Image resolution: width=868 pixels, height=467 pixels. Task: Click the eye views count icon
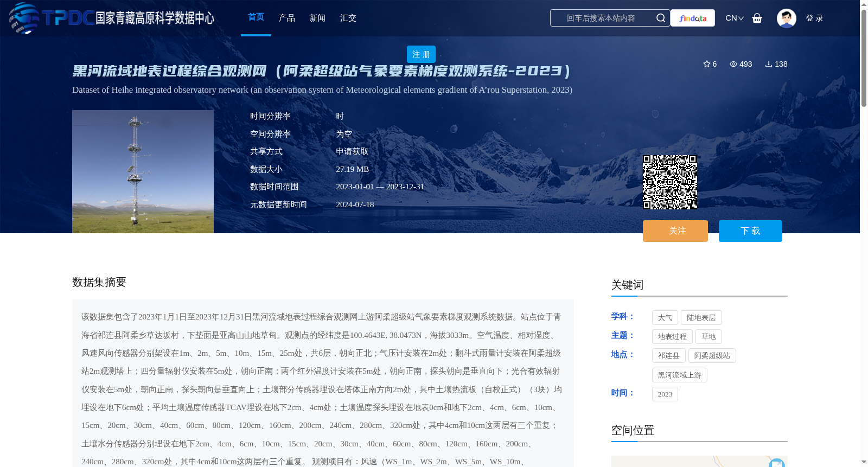tap(733, 64)
